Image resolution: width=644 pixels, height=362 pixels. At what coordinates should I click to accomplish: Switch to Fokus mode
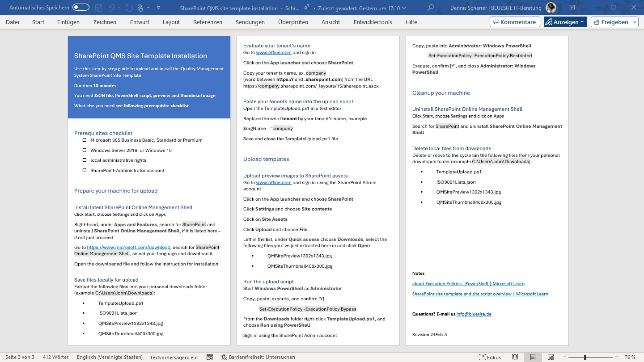pyautogui.click(x=490, y=357)
